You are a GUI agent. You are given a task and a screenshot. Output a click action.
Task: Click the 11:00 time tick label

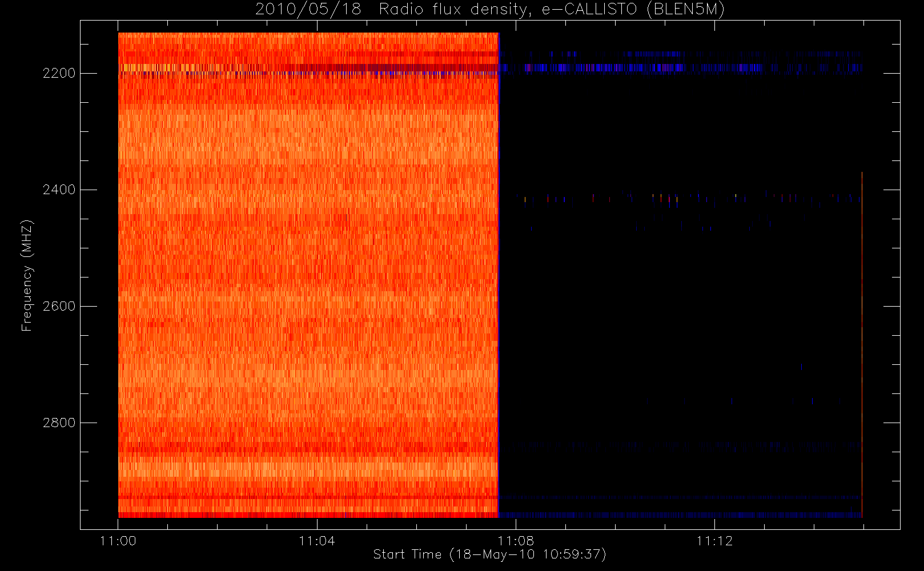pyautogui.click(x=118, y=541)
